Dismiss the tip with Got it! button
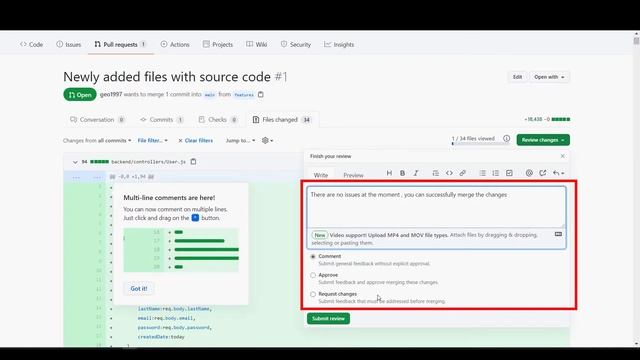 point(139,289)
